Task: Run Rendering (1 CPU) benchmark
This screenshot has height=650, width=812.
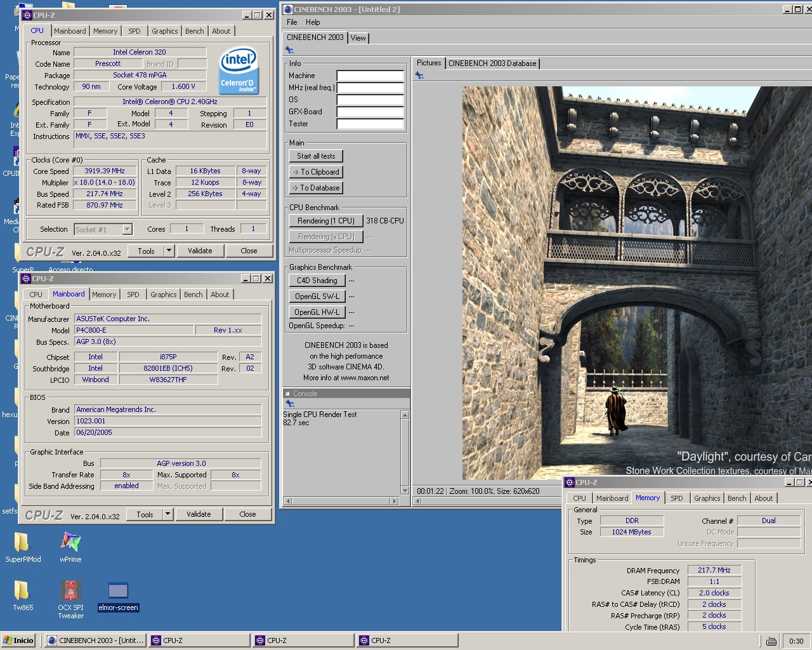Action: (326, 221)
